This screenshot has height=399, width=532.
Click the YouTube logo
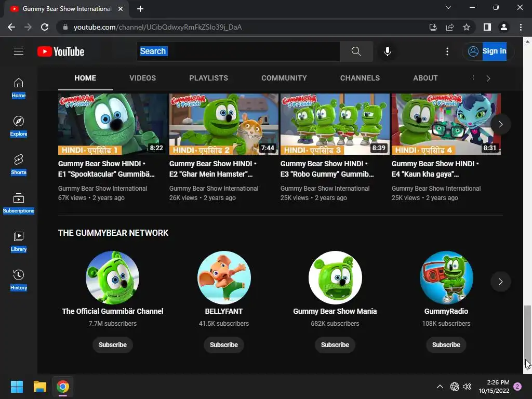click(61, 51)
